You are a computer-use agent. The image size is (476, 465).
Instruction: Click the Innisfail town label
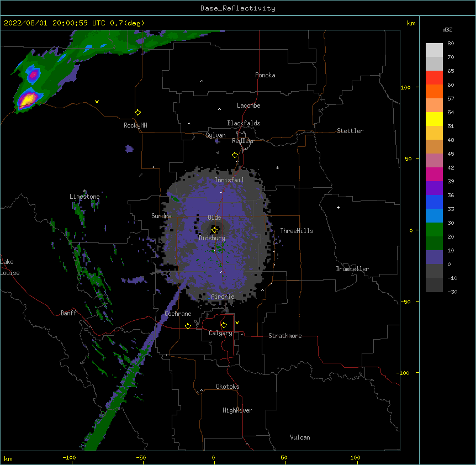pyautogui.click(x=229, y=180)
